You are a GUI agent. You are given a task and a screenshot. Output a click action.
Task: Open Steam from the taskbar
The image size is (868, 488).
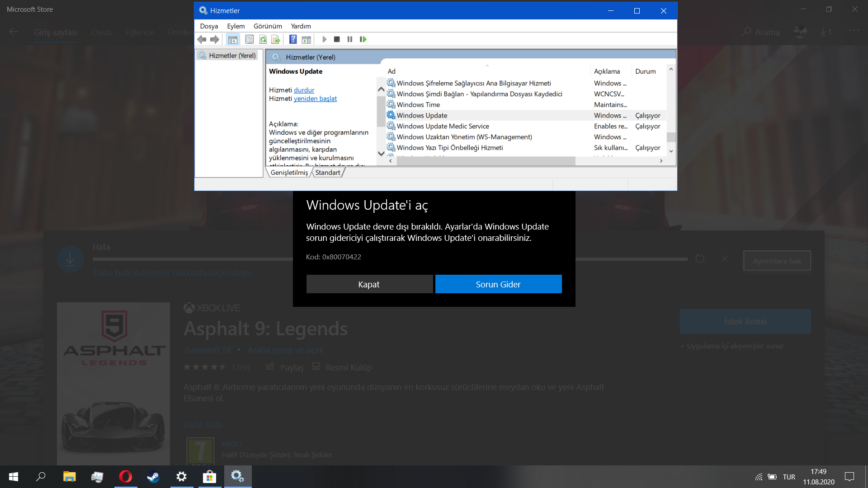pyautogui.click(x=154, y=477)
